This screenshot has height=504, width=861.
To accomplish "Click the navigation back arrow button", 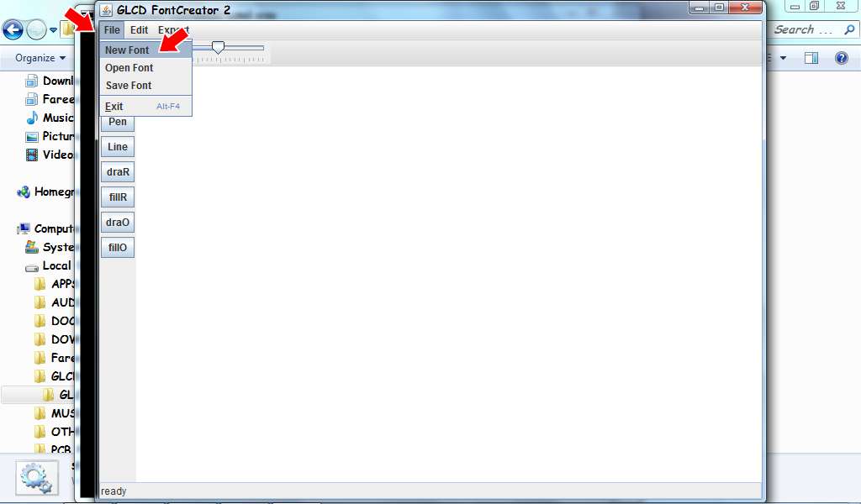I will (13, 29).
